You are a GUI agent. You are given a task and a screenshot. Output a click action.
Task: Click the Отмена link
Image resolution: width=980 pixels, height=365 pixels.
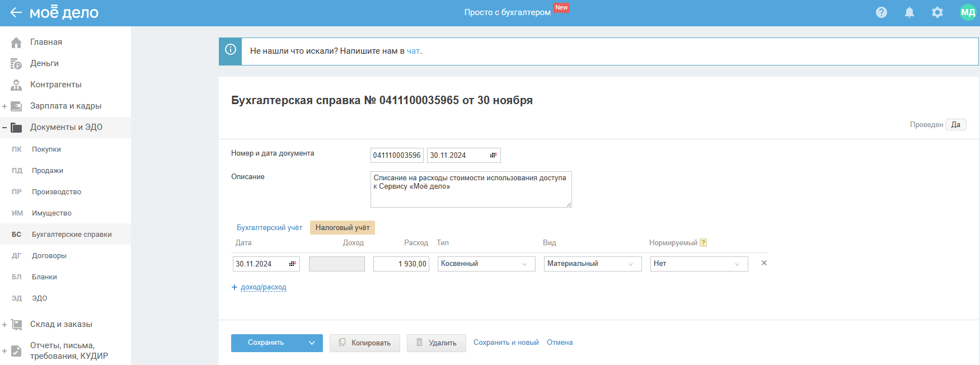560,343
